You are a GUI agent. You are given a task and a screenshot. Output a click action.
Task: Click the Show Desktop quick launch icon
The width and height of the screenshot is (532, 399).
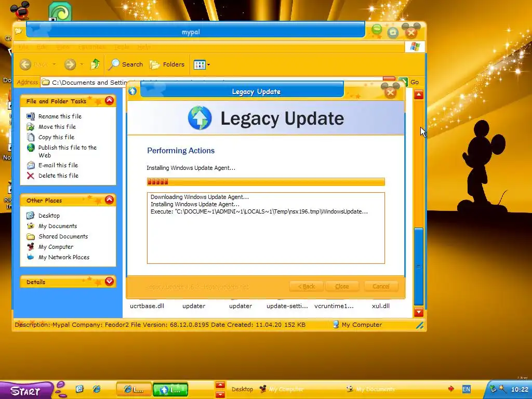79,389
